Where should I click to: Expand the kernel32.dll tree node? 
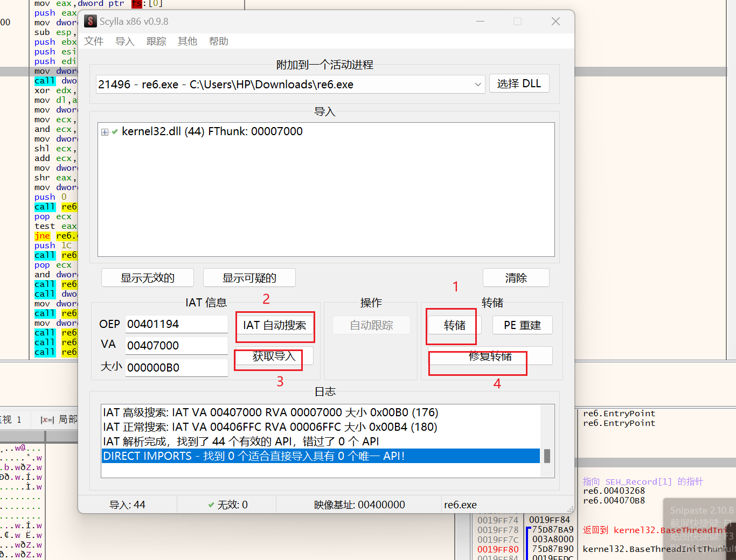click(105, 132)
